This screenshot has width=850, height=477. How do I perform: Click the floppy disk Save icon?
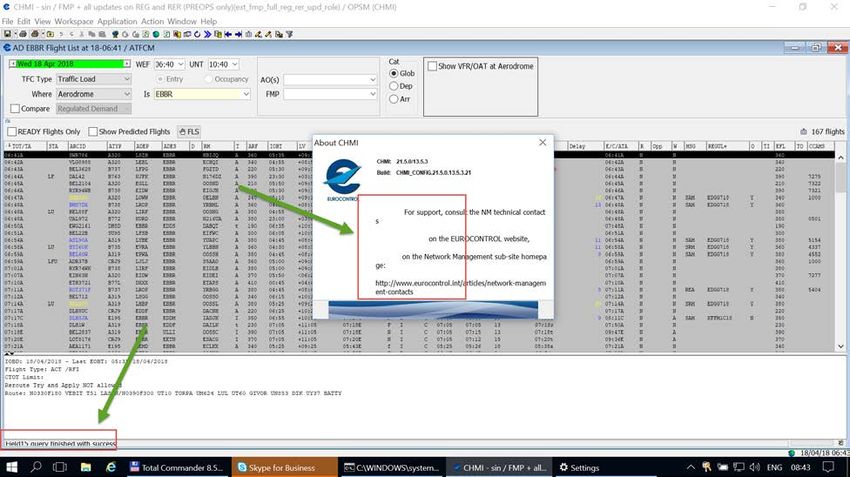pyautogui.click(x=8, y=34)
